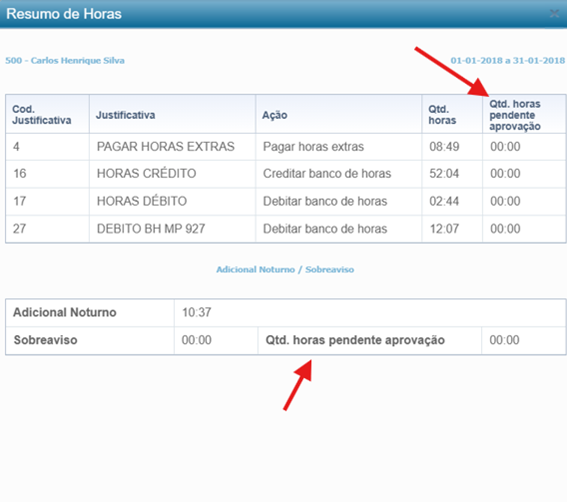The height and width of the screenshot is (502, 567).
Task: Click hours value 02:44
Action: [x=444, y=201]
